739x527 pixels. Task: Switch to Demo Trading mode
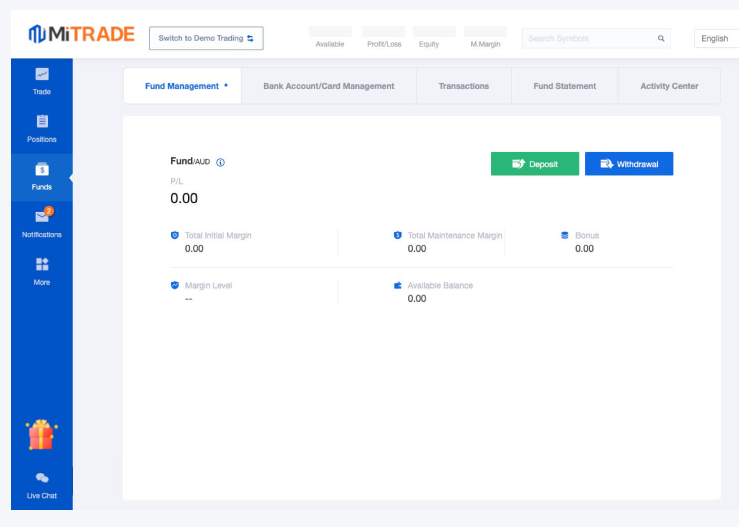(x=206, y=38)
